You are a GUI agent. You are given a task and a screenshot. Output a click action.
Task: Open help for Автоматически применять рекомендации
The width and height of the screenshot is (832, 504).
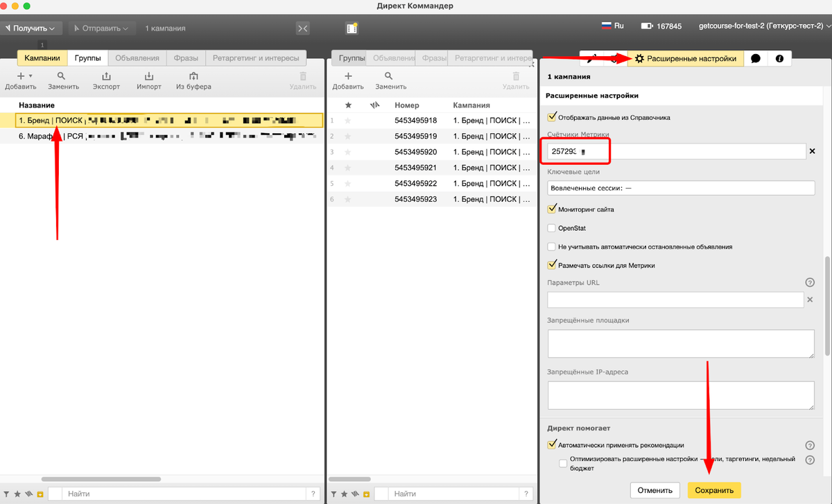click(809, 445)
